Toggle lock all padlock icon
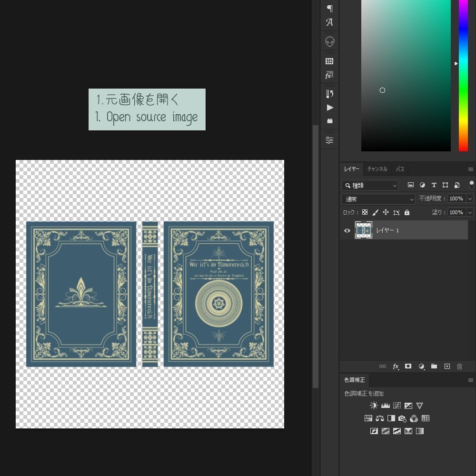 point(407,212)
